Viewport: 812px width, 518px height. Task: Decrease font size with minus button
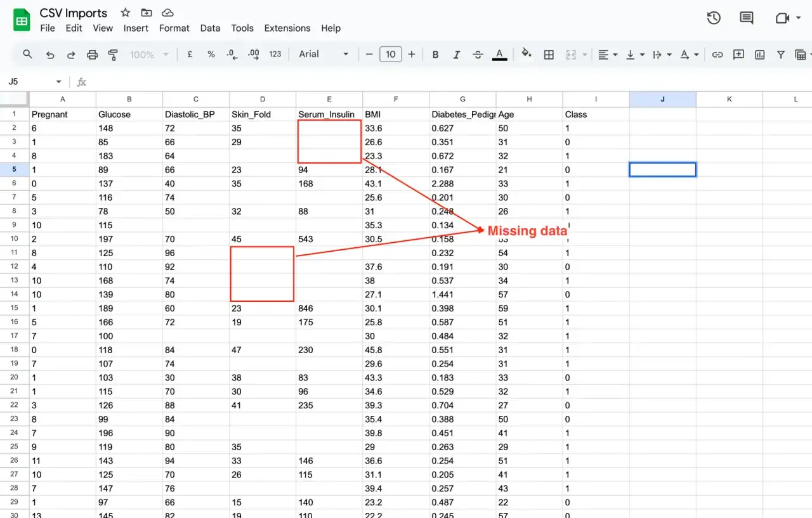pyautogui.click(x=370, y=55)
